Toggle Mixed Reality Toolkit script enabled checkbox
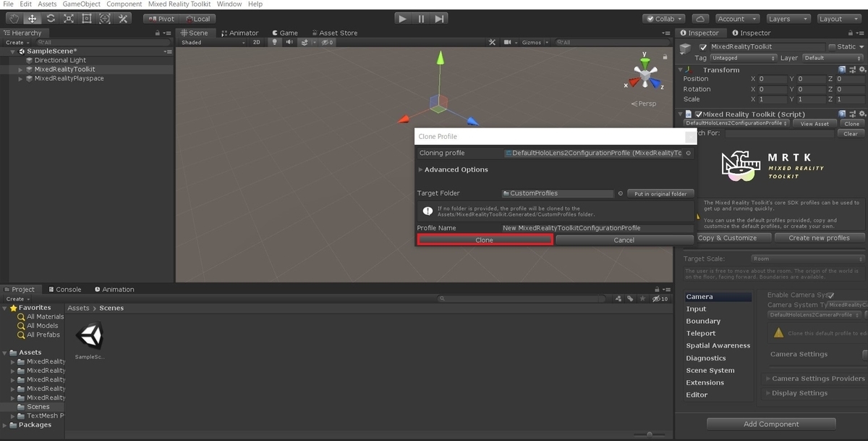 tap(699, 114)
